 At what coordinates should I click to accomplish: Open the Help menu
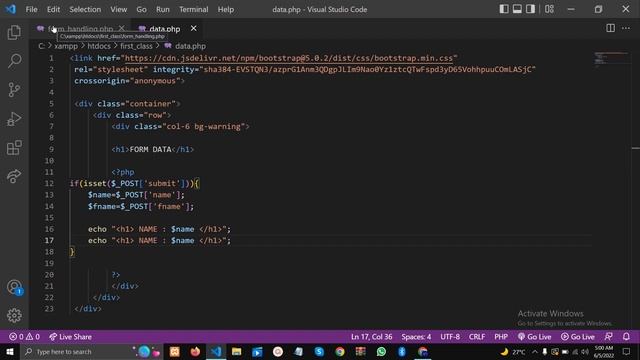(226, 9)
